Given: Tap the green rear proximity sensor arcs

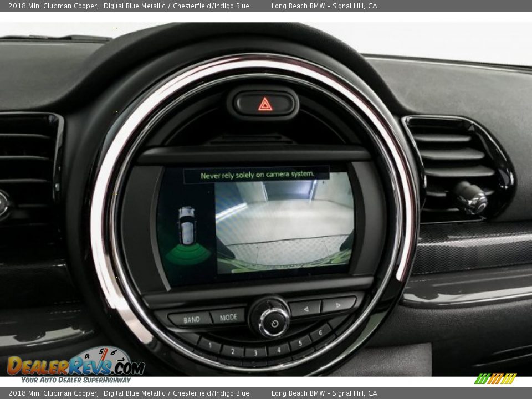Looking at the screenshot, I should (x=188, y=254).
